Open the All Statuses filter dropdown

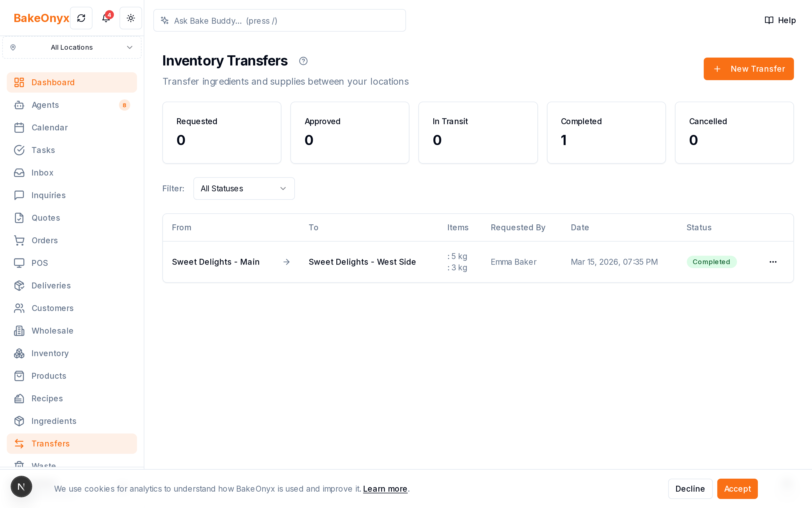[244, 189]
